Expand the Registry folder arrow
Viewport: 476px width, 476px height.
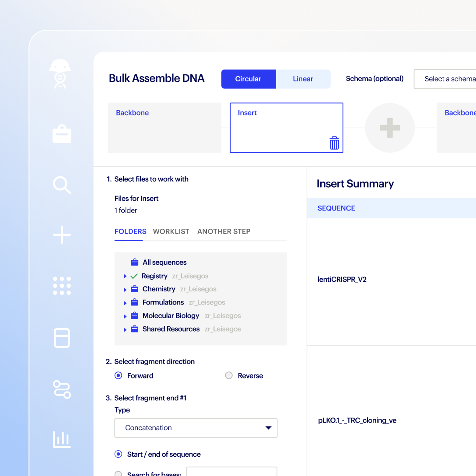pos(125,276)
